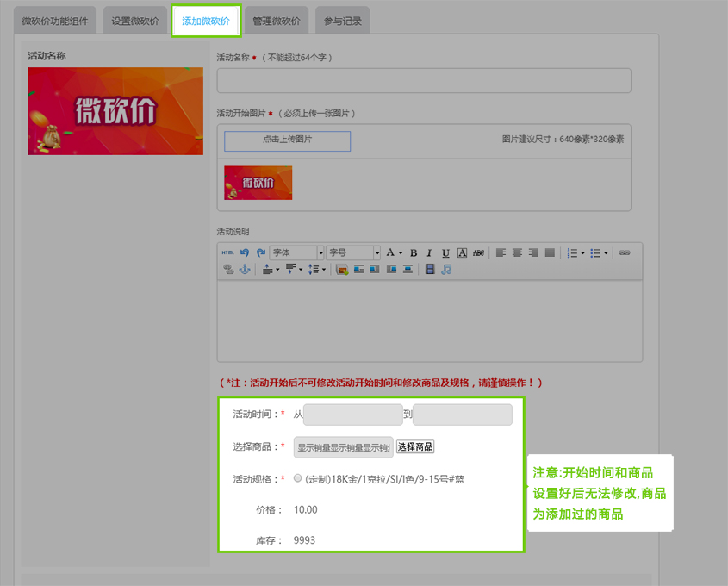Click the redo icon in editor toolbar

(x=260, y=252)
